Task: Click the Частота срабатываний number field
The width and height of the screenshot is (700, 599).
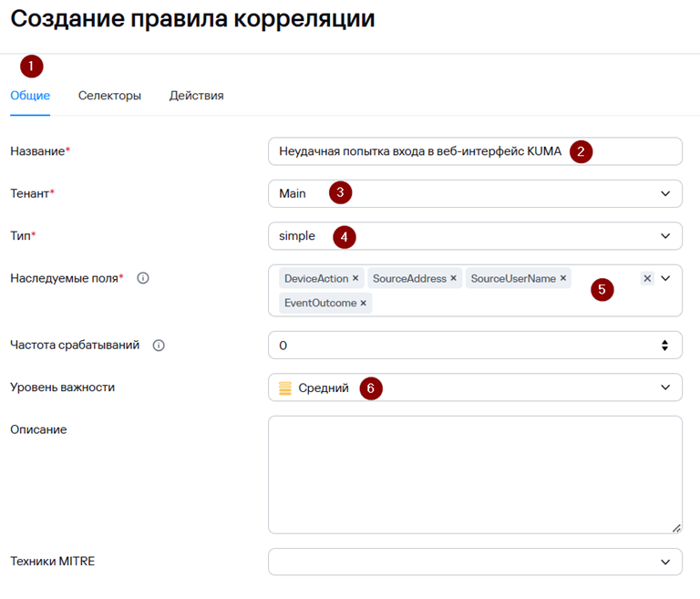Action: click(475, 345)
